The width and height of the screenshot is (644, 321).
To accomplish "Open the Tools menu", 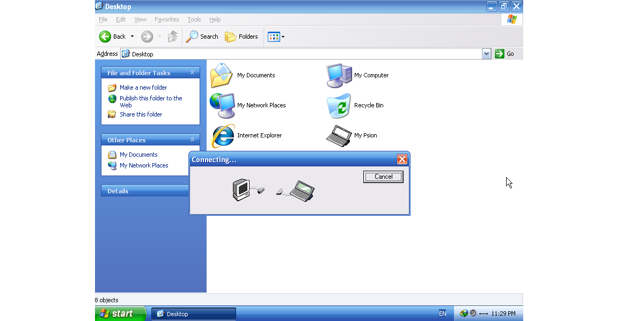I will click(194, 19).
